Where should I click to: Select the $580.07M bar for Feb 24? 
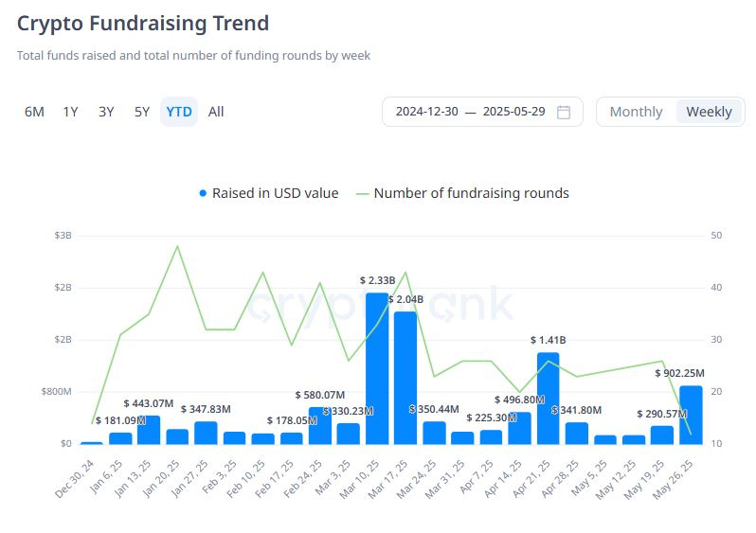[x=320, y=426]
